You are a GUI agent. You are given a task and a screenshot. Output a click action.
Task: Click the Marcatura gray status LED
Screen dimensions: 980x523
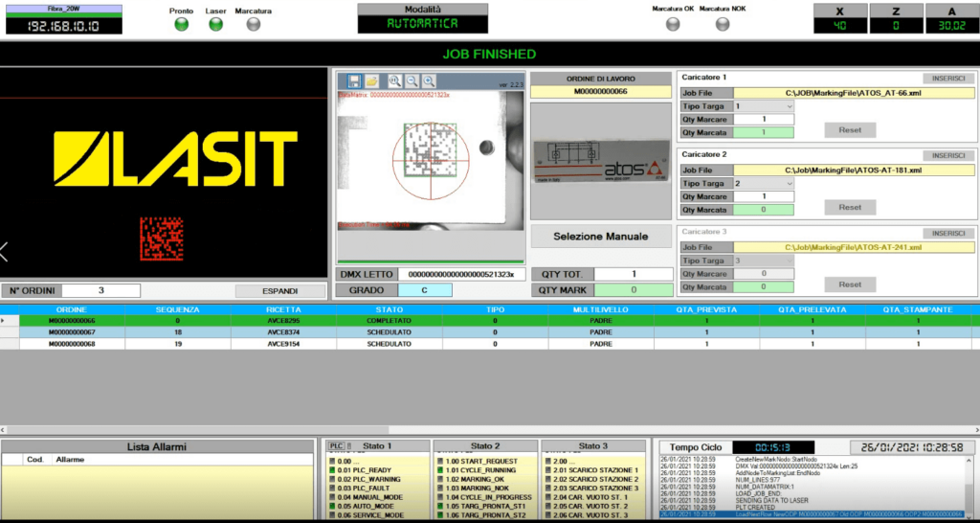pyautogui.click(x=253, y=24)
